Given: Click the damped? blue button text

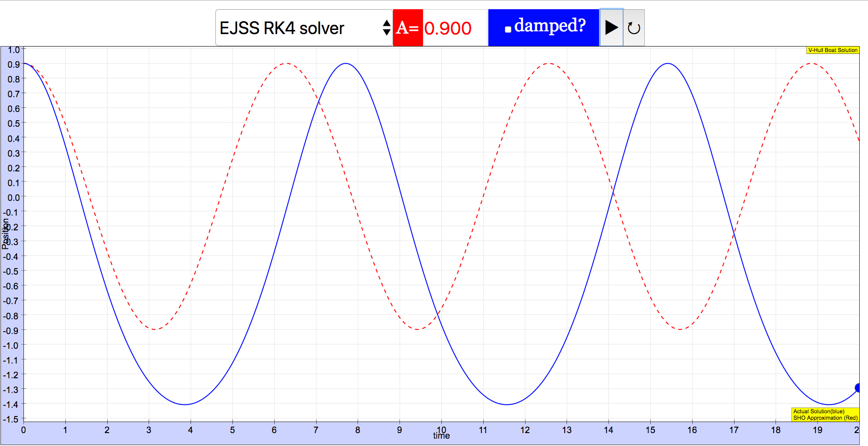Looking at the screenshot, I should [x=550, y=26].
